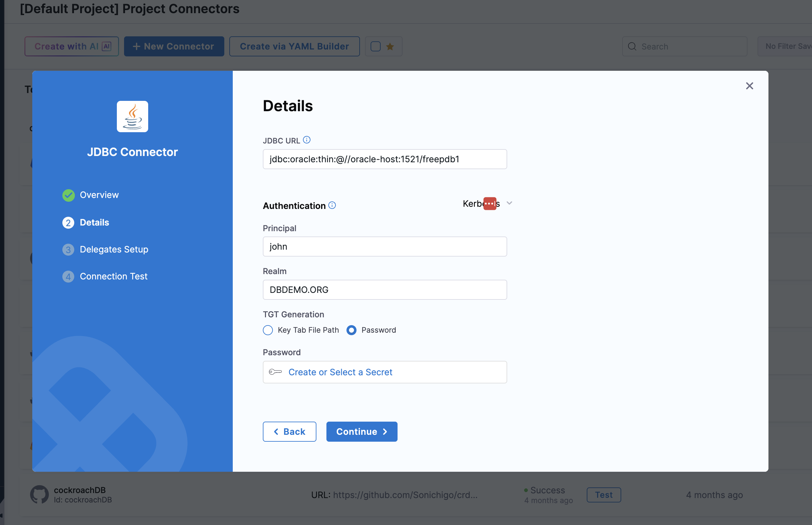This screenshot has width=812, height=525.
Task: Go to the Connection Test step
Action: 113,276
